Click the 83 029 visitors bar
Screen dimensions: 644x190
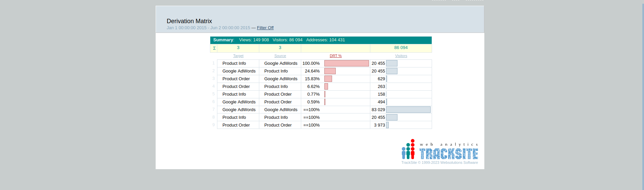(408, 110)
